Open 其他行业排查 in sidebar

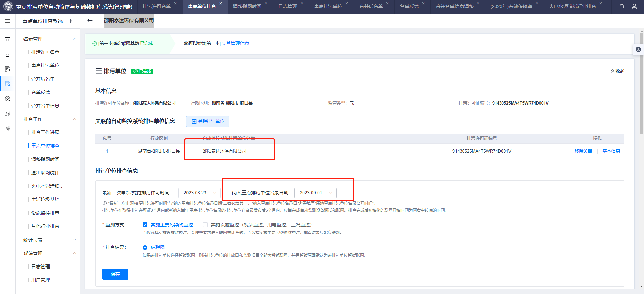pyautogui.click(x=45, y=226)
